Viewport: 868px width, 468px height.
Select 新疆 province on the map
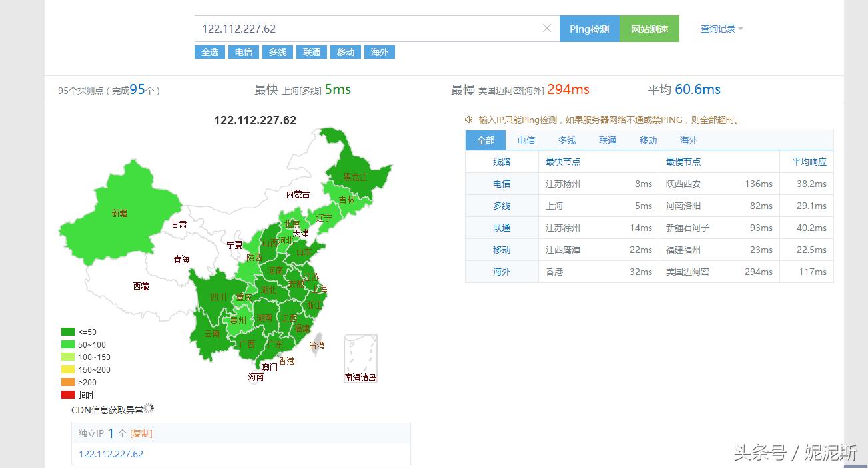(120, 213)
